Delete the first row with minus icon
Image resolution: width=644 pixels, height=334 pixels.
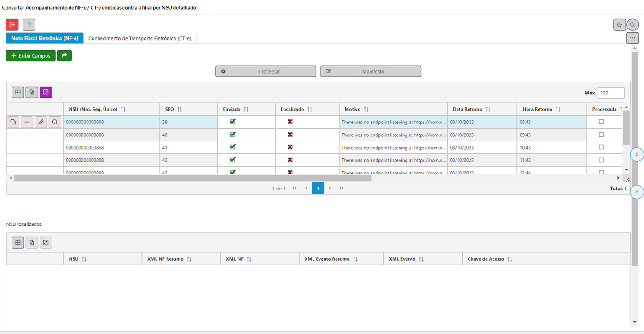coord(27,122)
